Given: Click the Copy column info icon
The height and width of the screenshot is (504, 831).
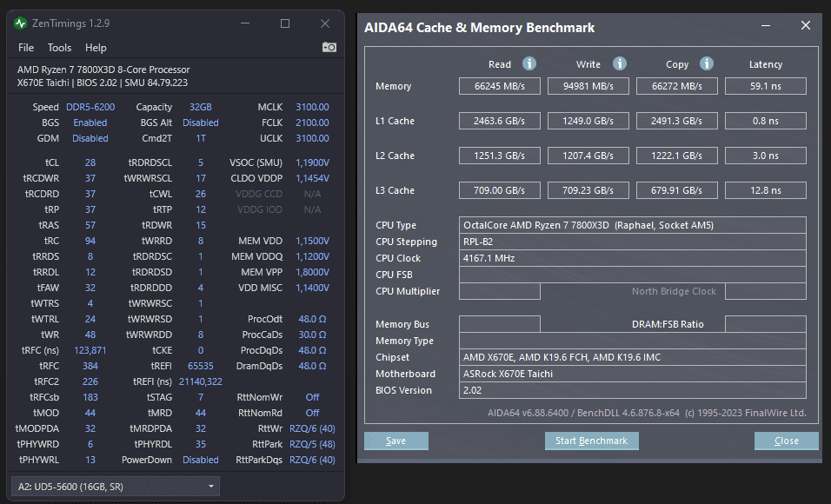Looking at the screenshot, I should click(707, 63).
